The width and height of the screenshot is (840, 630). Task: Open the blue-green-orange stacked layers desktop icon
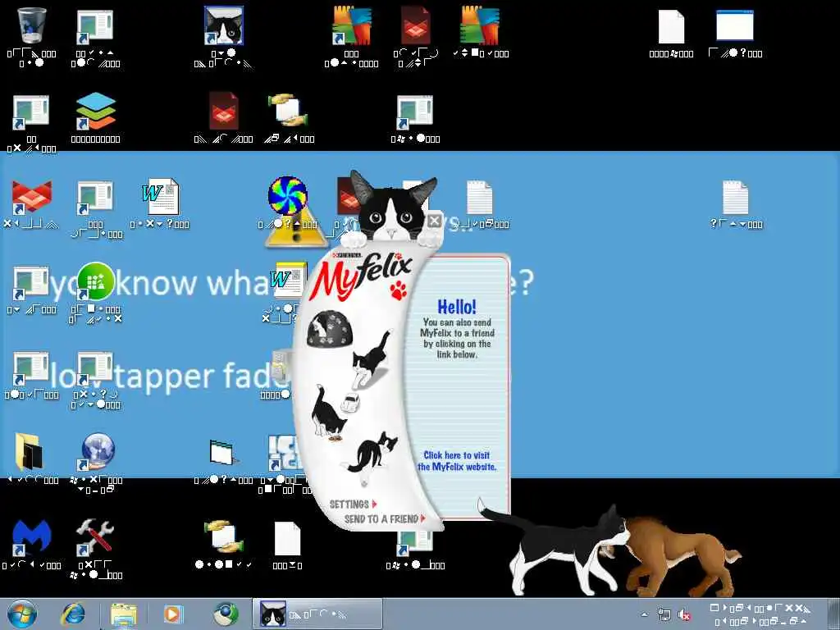[95, 111]
